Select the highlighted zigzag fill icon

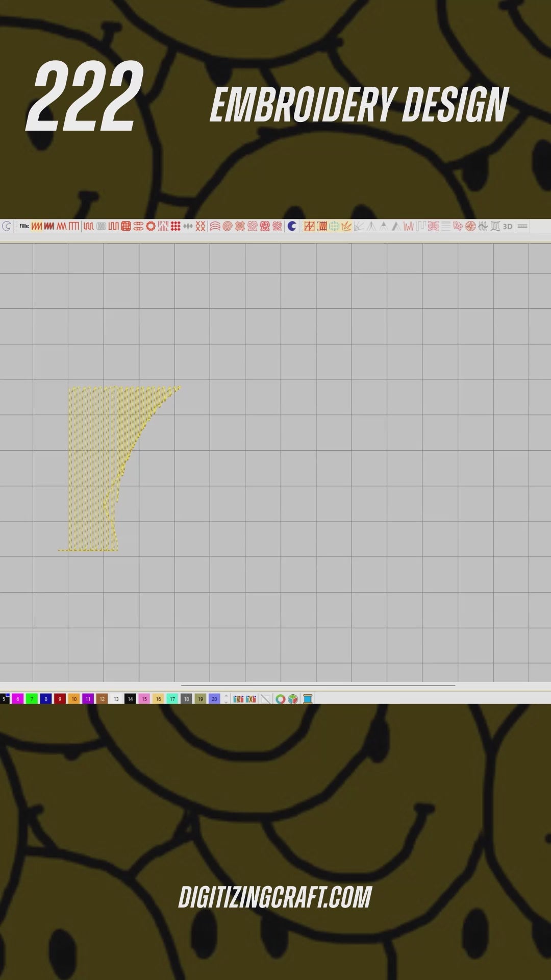coord(37,226)
